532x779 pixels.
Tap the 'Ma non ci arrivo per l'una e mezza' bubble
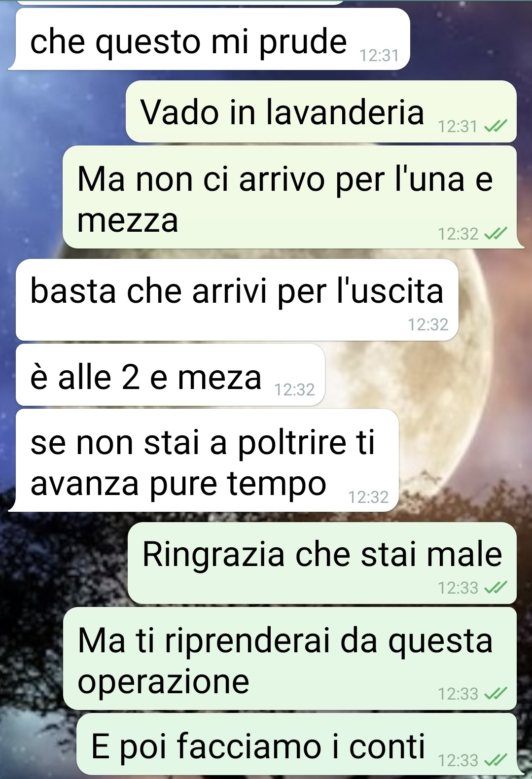[290, 197]
